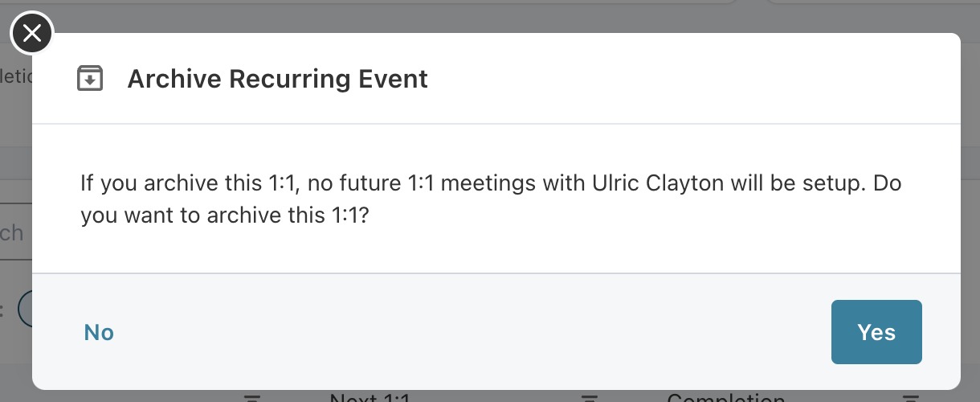Cancel archiving by choosing No
Image resolution: width=980 pixels, height=402 pixels.
tap(99, 332)
